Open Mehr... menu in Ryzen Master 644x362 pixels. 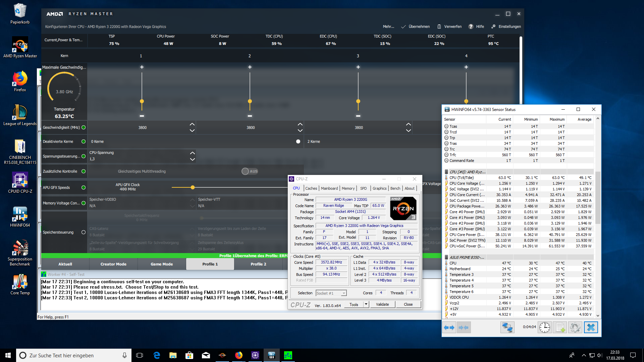coord(388,26)
